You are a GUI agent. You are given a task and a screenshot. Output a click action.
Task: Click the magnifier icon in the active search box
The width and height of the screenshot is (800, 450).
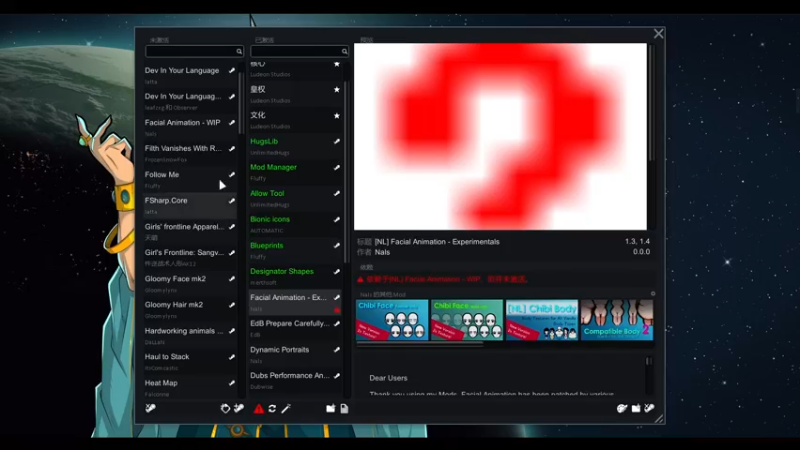coord(344,51)
